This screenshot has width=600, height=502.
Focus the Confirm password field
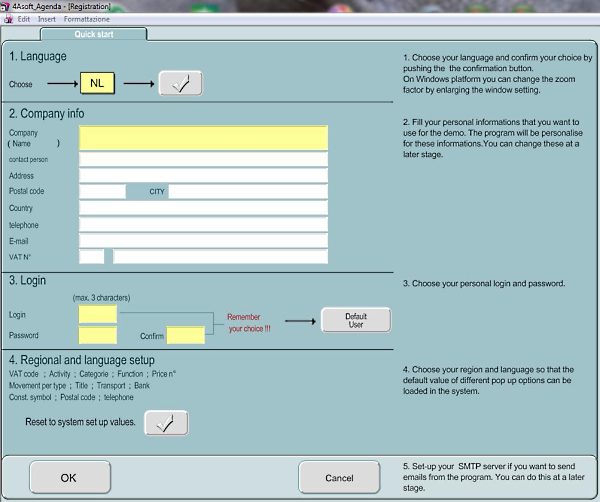pos(186,335)
